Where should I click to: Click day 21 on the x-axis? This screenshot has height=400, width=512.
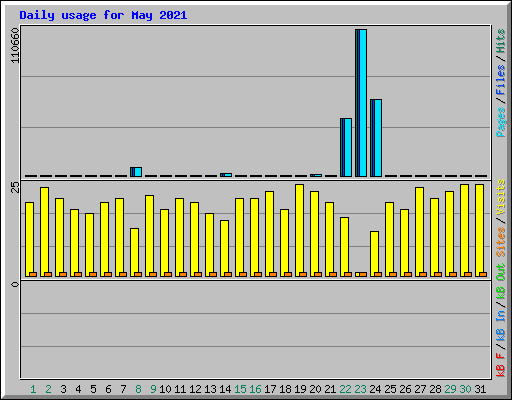[330, 389]
